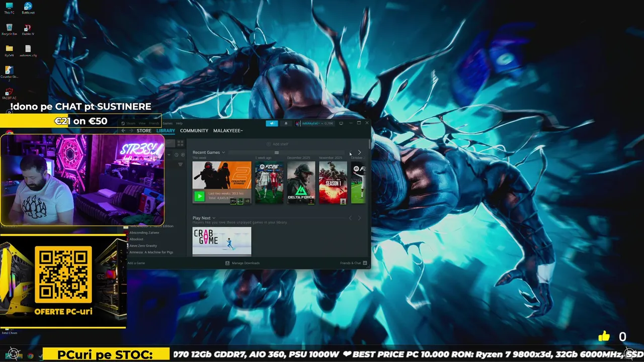The width and height of the screenshot is (644, 362).
Task: Click Add a Game at bottom left
Action: (x=136, y=263)
